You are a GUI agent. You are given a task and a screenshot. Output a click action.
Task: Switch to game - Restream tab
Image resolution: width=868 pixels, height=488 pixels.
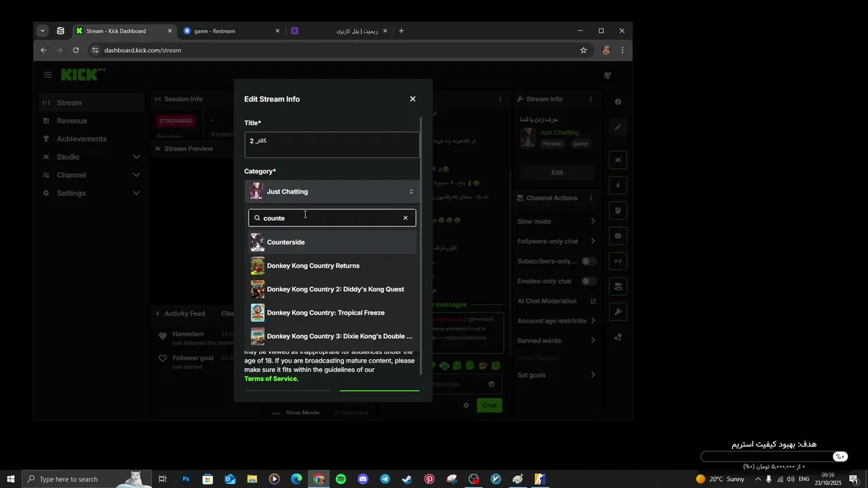pos(231,30)
